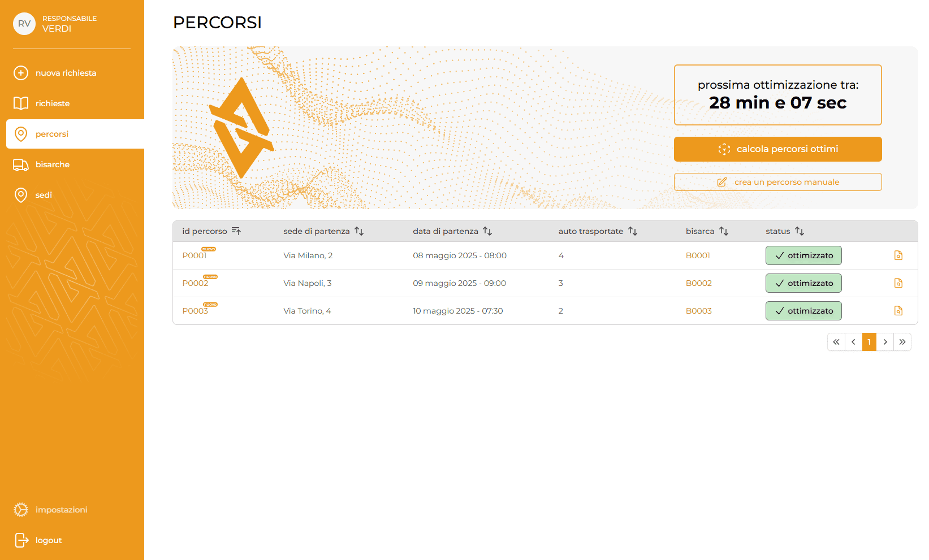Viewport: 929px width, 560px height.
Task: Open bisarca link B0002
Action: click(x=698, y=283)
